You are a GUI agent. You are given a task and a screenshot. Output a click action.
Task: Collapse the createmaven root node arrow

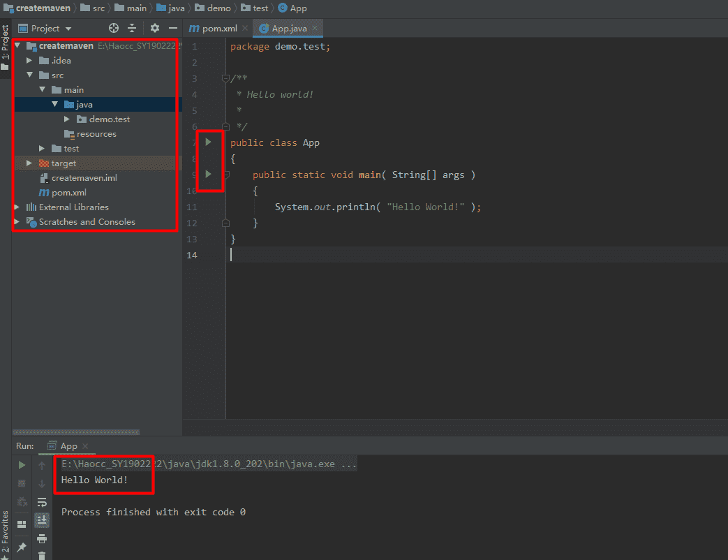pos(17,45)
